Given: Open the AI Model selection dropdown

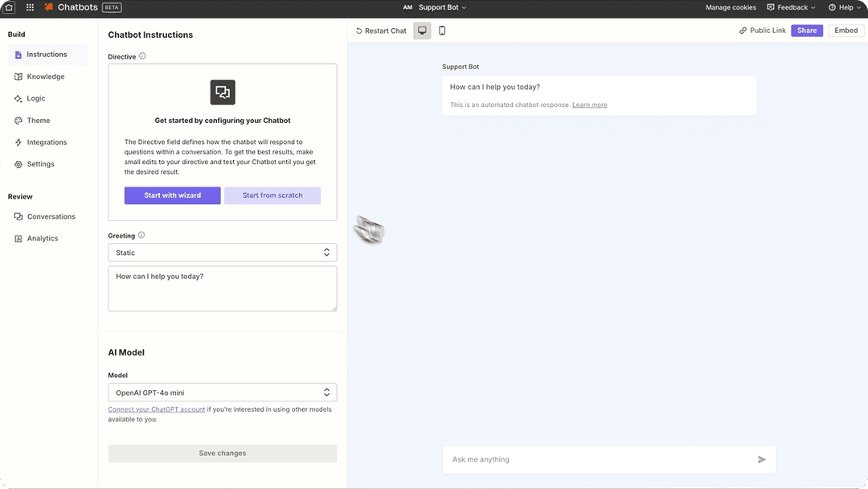Looking at the screenshot, I should pyautogui.click(x=222, y=392).
